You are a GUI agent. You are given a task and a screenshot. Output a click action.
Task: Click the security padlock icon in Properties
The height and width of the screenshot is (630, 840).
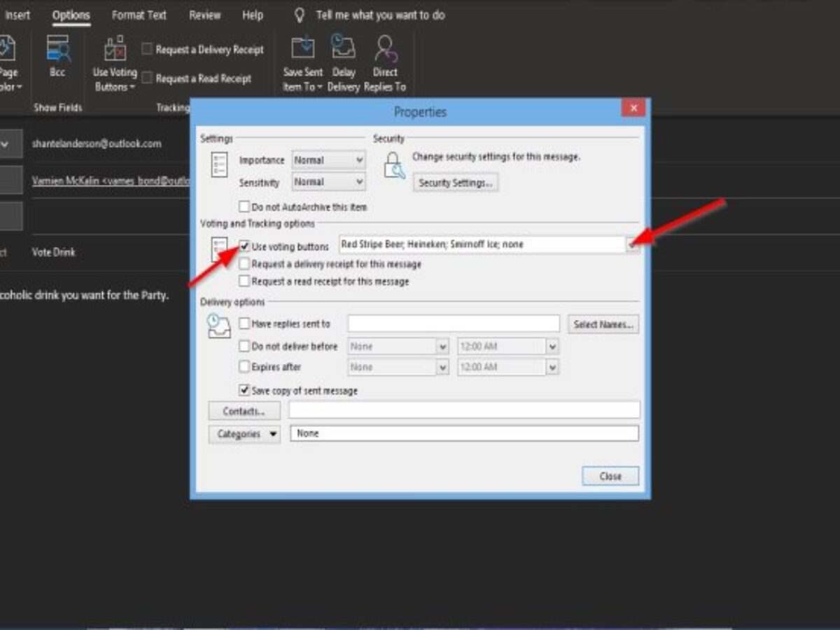[x=394, y=166]
